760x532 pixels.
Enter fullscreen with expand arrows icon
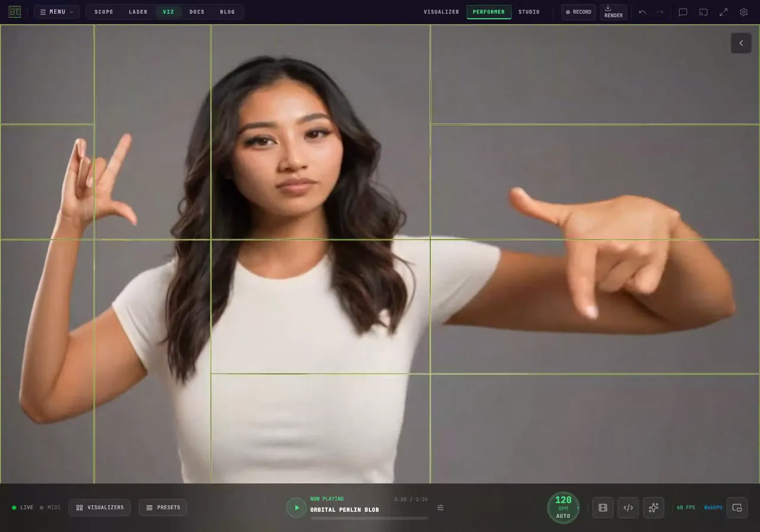pyautogui.click(x=723, y=12)
